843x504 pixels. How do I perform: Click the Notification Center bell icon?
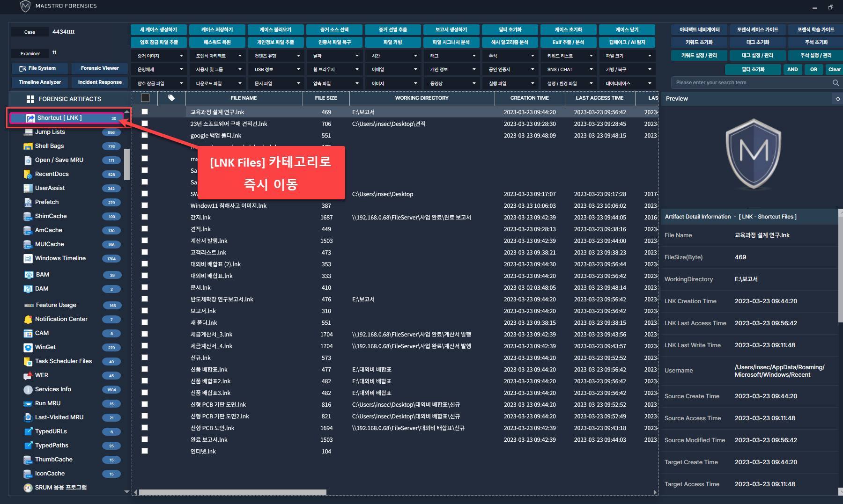[28, 319]
